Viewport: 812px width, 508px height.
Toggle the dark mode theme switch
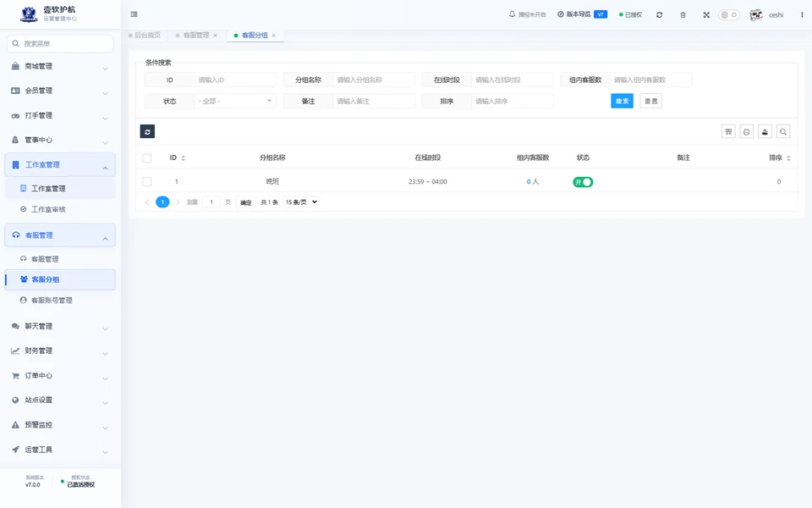click(728, 15)
